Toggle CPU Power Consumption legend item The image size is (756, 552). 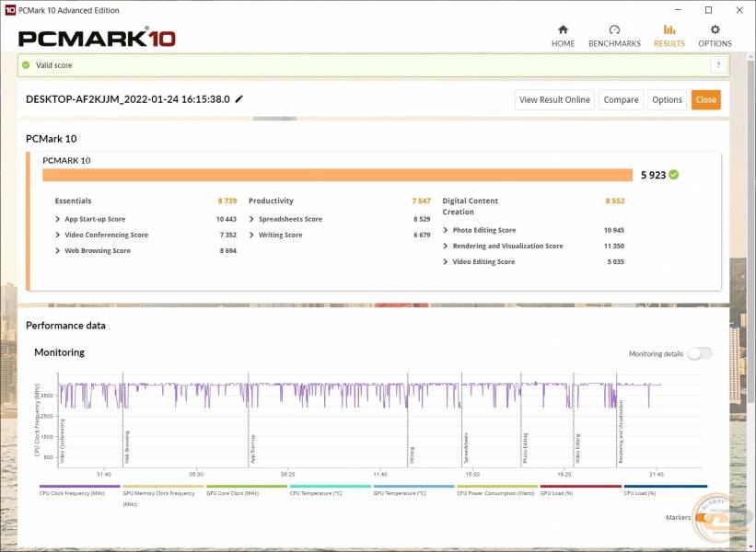pos(497,490)
